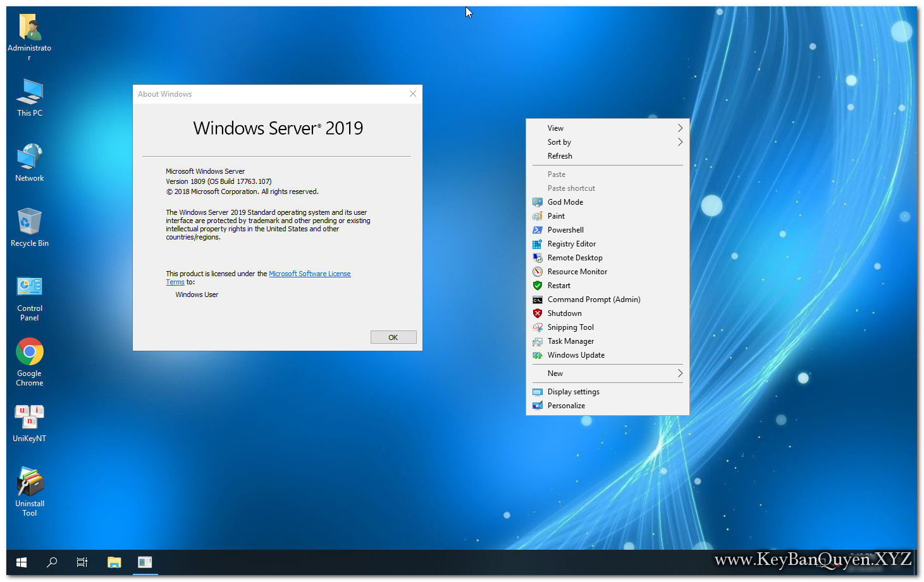Expand the New submenu arrow
Screen dimensions: 924x582
(680, 373)
